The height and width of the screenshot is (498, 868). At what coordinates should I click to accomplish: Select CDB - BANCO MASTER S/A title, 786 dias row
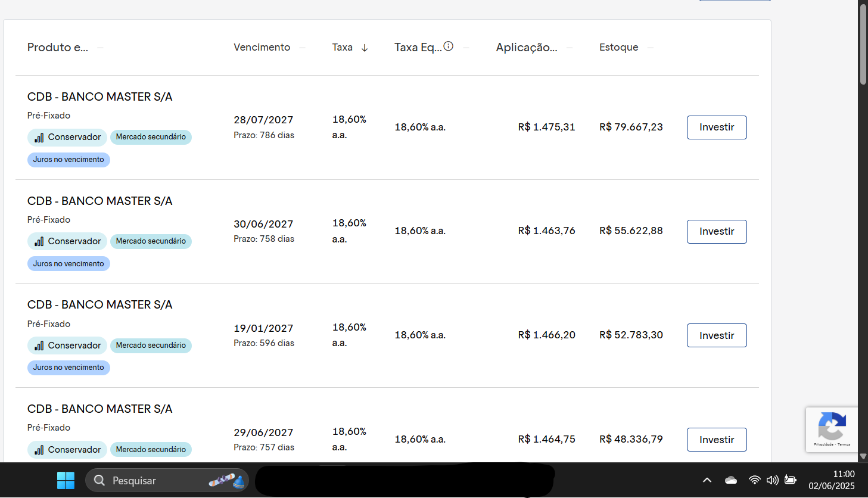[100, 97]
